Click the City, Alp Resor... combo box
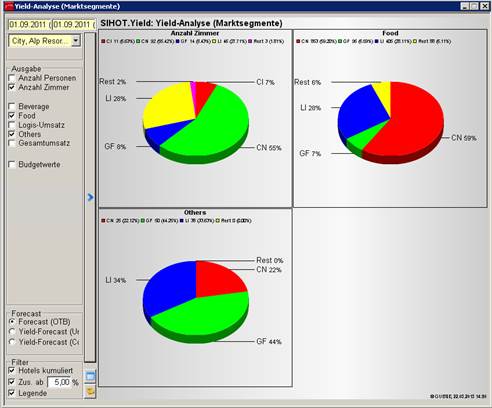 [45, 41]
